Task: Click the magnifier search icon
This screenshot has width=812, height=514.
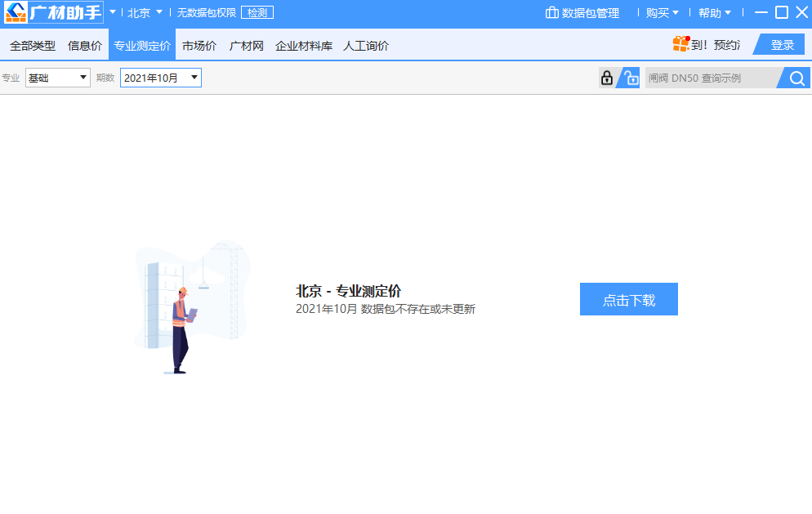Action: coord(796,78)
